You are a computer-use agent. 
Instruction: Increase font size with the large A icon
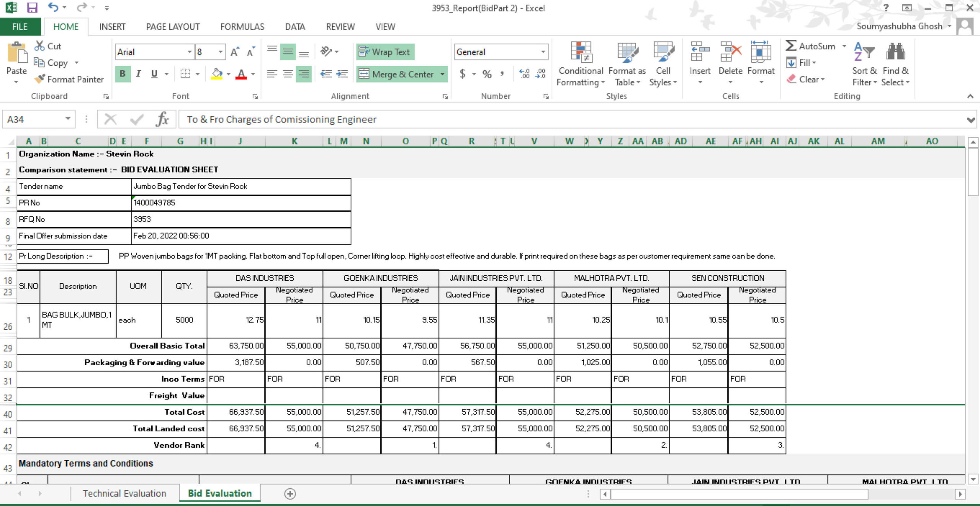(x=235, y=52)
